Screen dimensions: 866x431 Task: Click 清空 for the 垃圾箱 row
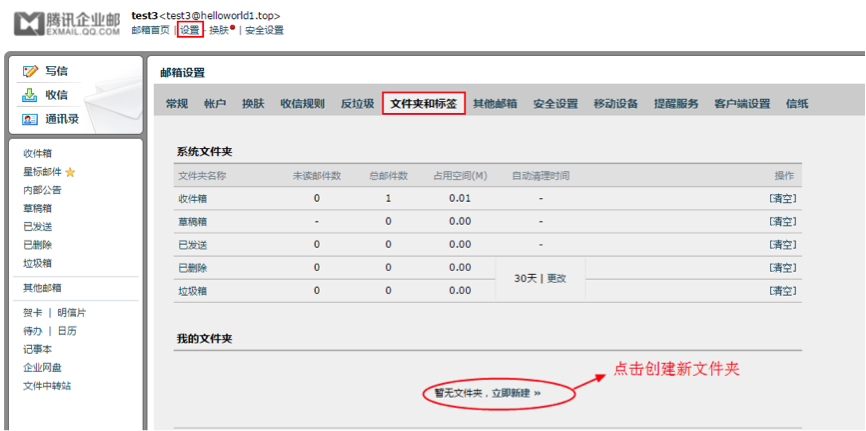click(x=782, y=290)
